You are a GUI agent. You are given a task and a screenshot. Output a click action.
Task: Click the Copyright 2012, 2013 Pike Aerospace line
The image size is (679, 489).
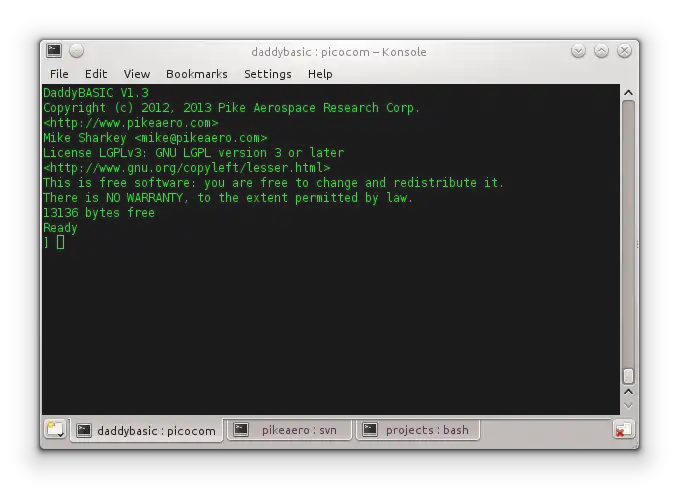231,108
